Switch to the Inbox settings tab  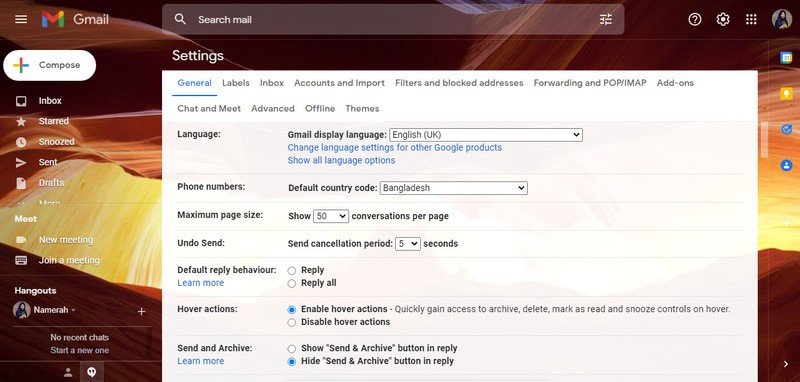point(272,83)
